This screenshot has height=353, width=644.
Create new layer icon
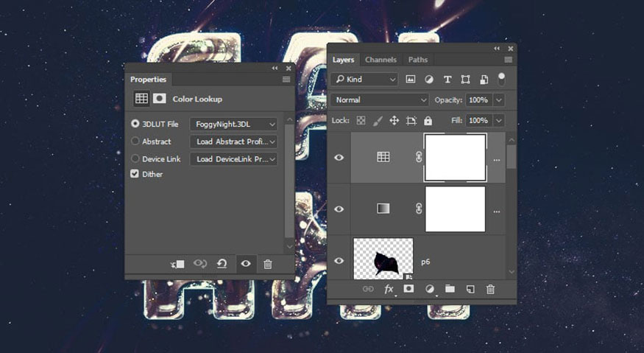coord(470,289)
